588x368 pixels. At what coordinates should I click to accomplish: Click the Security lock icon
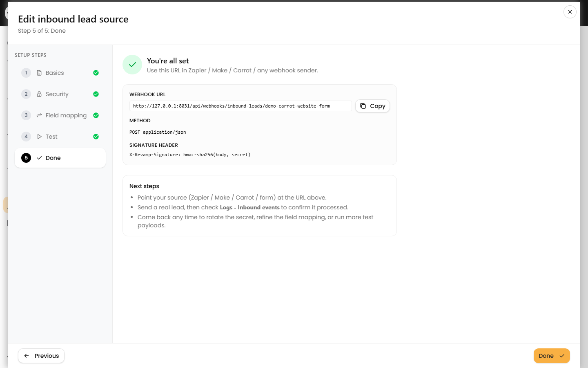coord(39,94)
